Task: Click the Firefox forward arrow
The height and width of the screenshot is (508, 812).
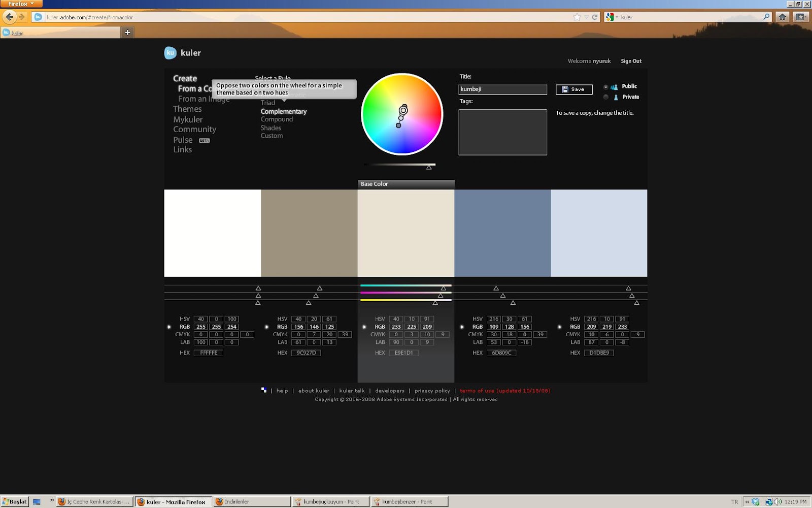Action: (x=22, y=17)
